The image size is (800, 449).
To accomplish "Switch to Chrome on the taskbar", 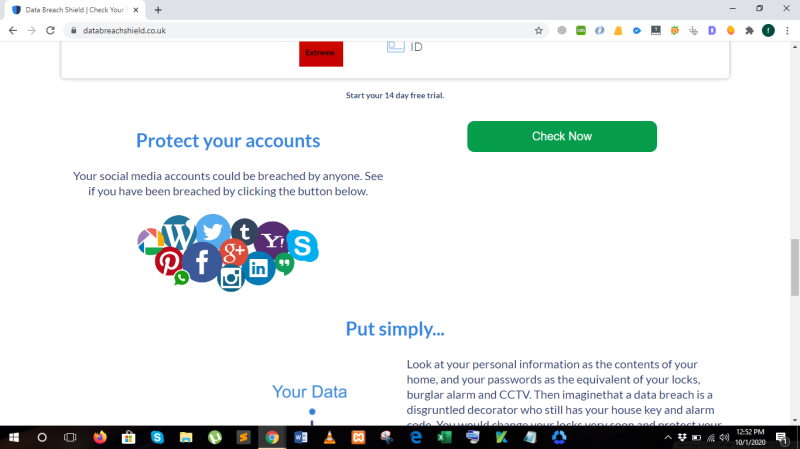I will click(272, 437).
